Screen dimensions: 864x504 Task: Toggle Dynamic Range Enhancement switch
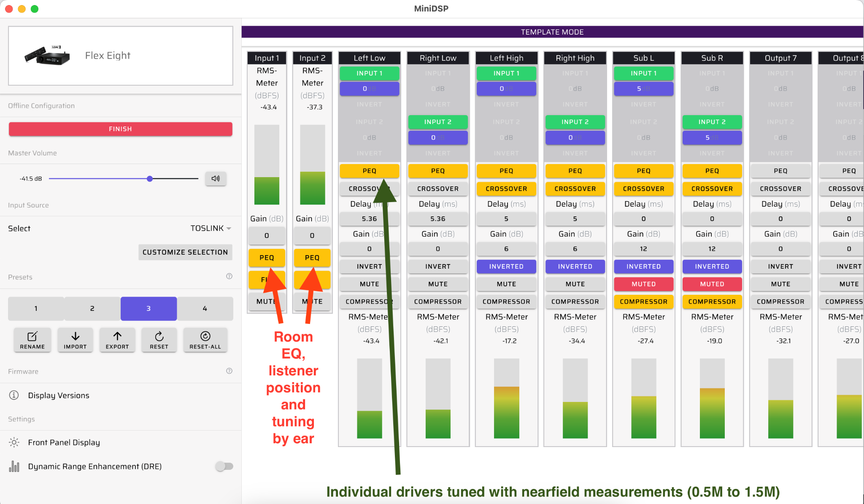[224, 466]
